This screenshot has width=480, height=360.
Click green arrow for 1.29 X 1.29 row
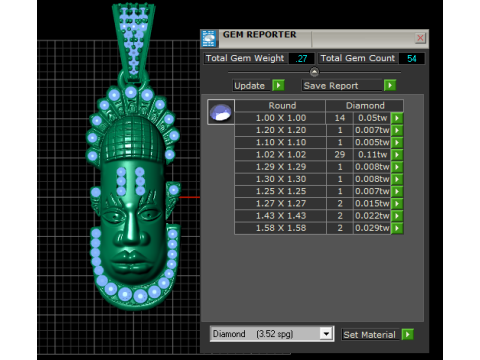[x=397, y=167]
